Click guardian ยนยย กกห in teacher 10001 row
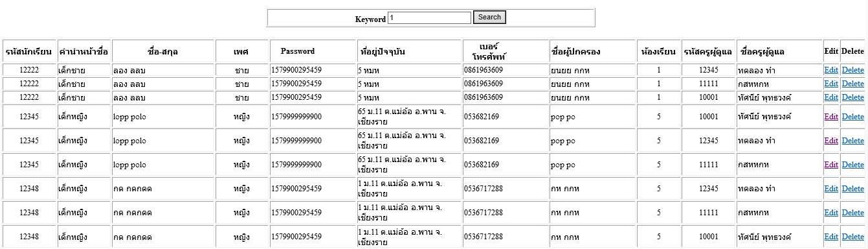868x249 pixels. click(x=570, y=97)
